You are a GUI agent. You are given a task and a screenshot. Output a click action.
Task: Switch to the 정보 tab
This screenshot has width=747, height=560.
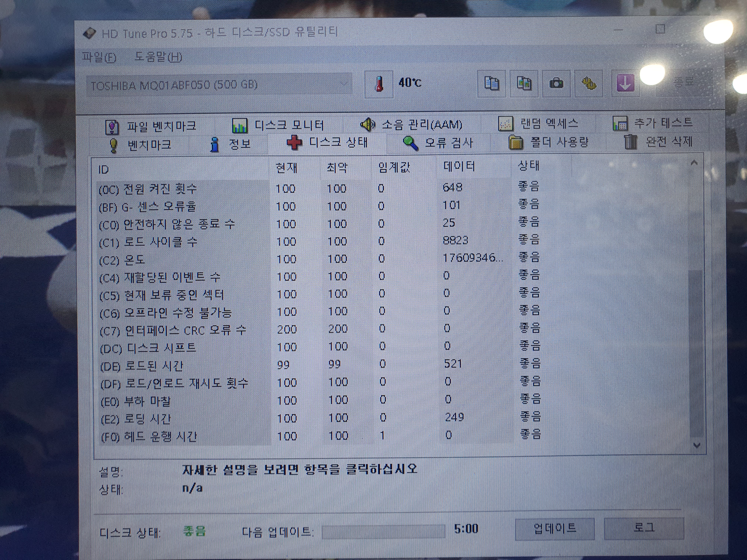230,144
